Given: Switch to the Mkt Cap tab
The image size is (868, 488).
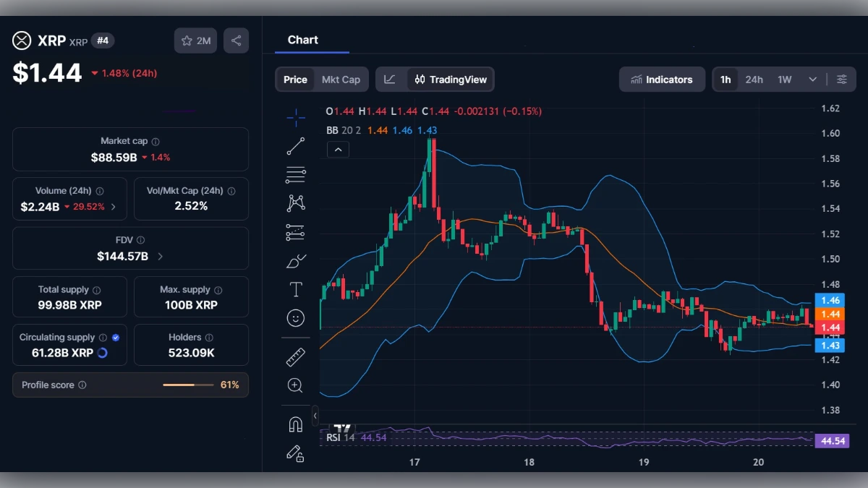Looking at the screenshot, I should coord(341,80).
